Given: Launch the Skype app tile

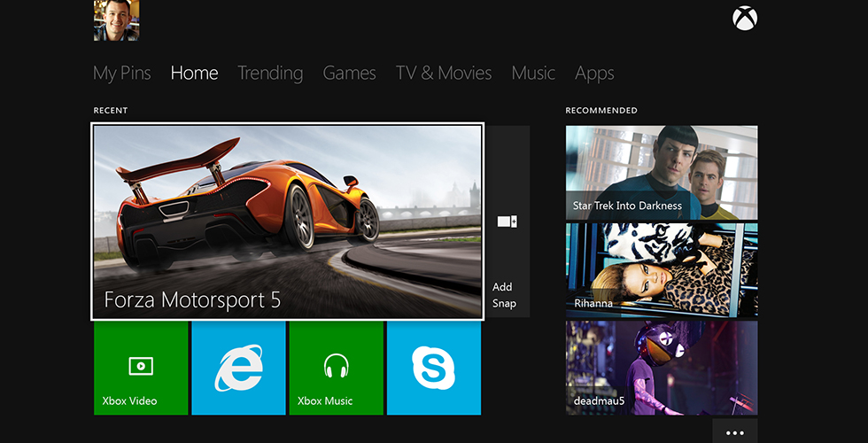Looking at the screenshot, I should pos(433,368).
